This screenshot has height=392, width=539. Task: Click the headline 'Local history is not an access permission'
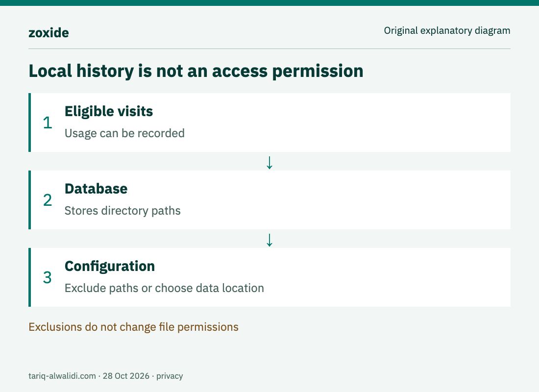click(x=196, y=71)
